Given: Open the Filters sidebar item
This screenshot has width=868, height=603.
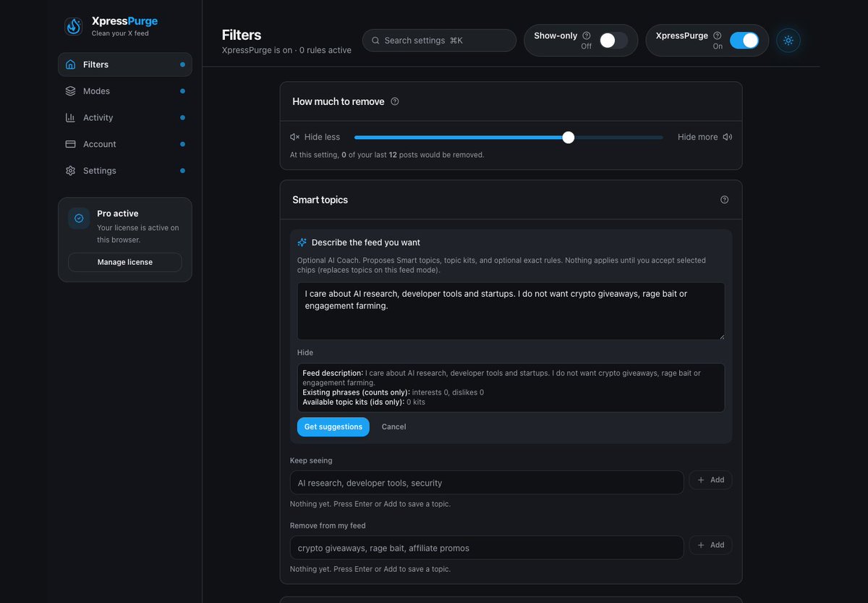Looking at the screenshot, I should (x=125, y=64).
